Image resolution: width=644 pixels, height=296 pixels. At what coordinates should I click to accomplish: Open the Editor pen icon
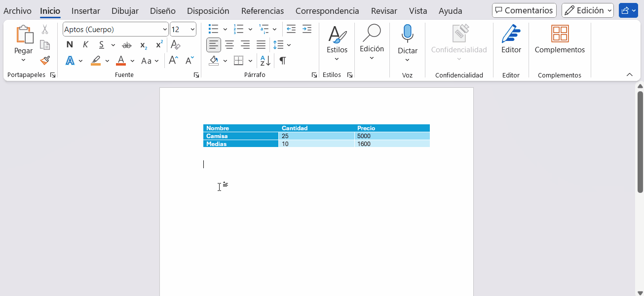511,35
